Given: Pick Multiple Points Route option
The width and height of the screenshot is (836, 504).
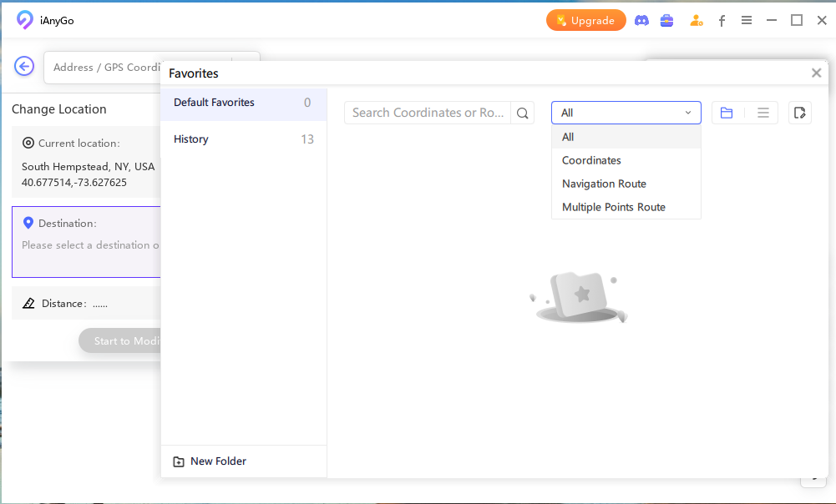Looking at the screenshot, I should point(613,207).
